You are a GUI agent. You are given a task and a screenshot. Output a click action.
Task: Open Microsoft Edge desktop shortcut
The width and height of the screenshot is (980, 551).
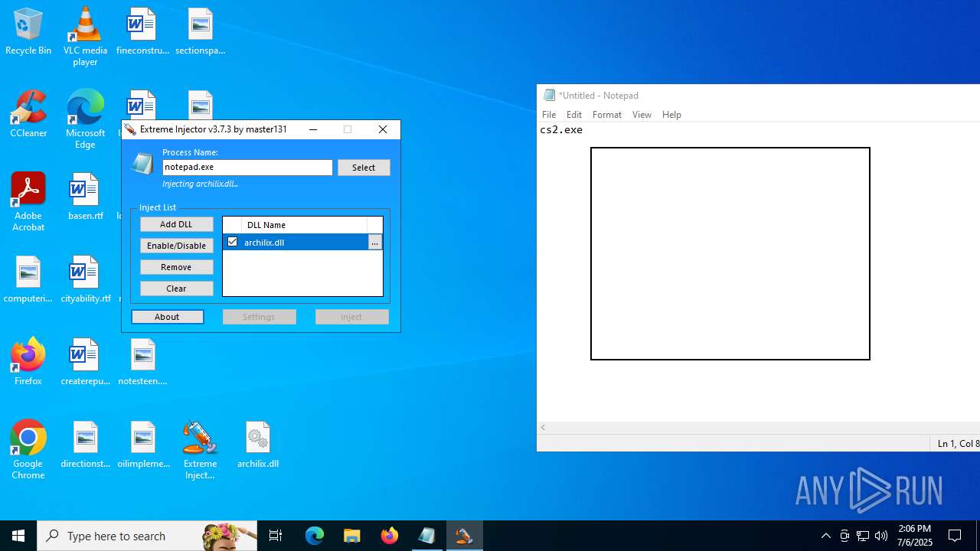(x=85, y=119)
